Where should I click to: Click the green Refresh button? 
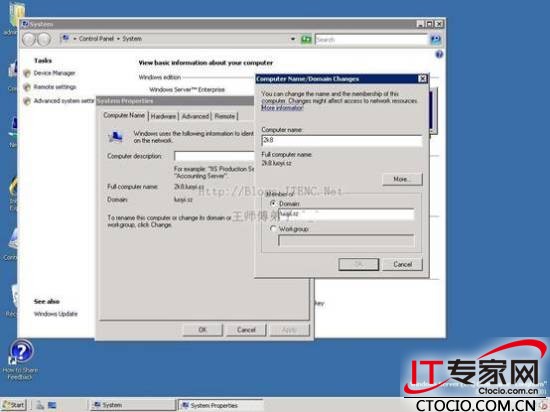click(x=306, y=39)
